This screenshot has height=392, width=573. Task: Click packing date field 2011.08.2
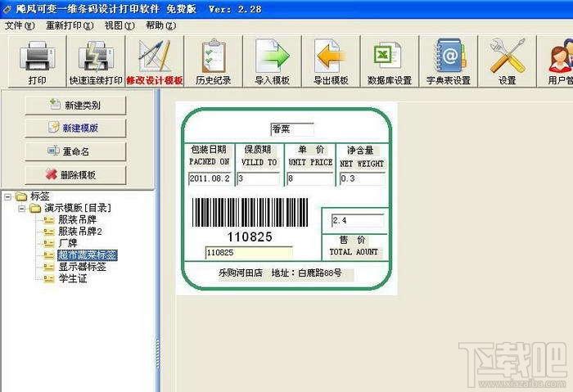210,178
